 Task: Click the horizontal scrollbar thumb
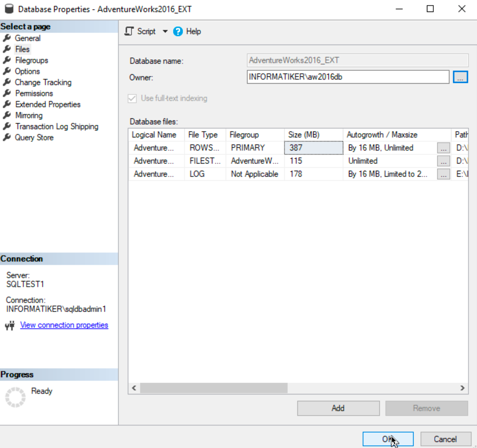point(214,388)
